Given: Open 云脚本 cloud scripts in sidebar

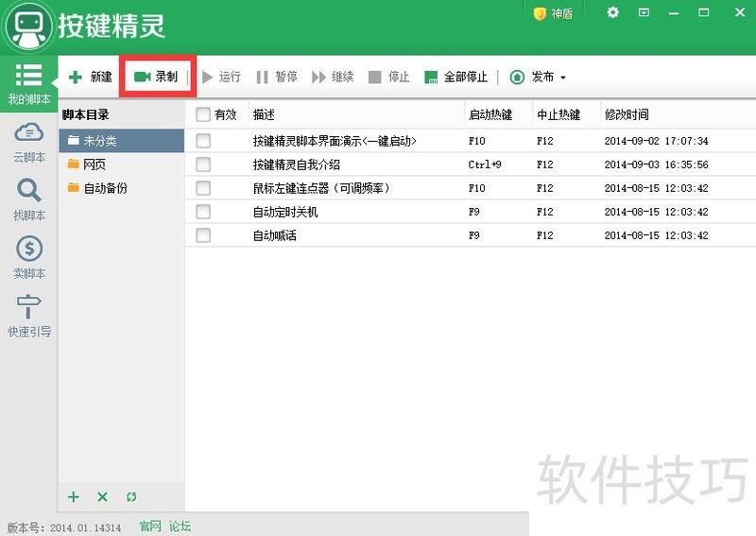Looking at the screenshot, I should 28,142.
